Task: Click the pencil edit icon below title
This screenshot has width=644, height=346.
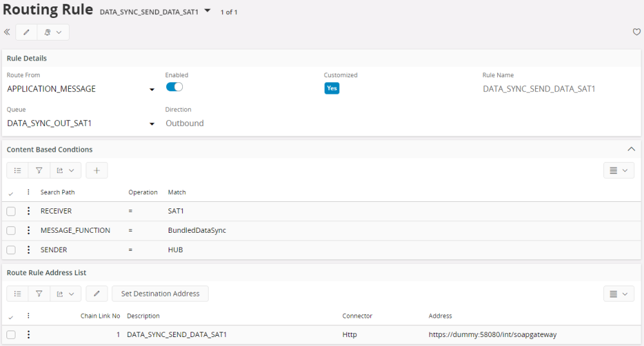Action: tap(26, 32)
